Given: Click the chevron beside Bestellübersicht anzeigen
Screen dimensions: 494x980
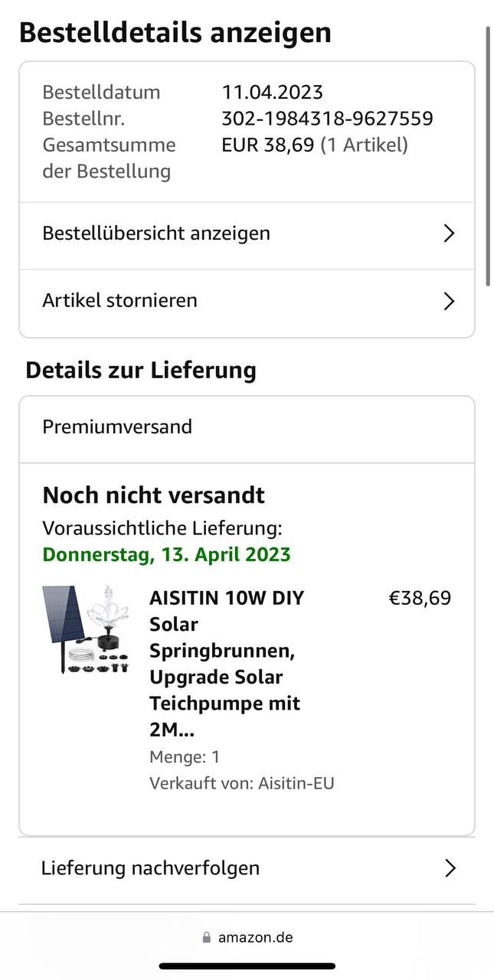Looking at the screenshot, I should (x=450, y=234).
